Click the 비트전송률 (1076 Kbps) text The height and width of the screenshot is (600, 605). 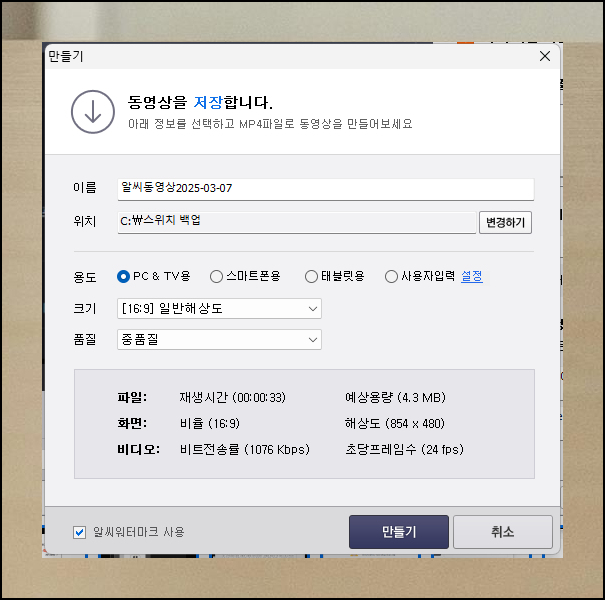coord(245,450)
